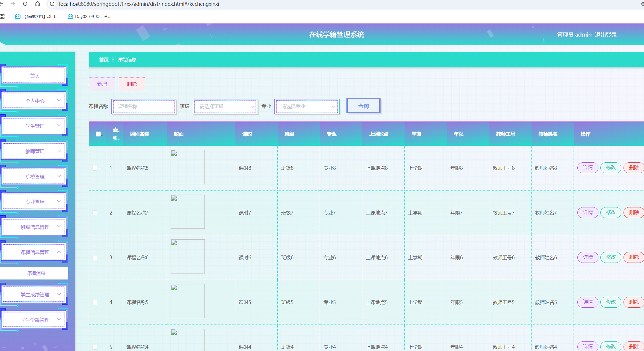Screen dimensions: 644x351
Task: Click the browser home icon
Action: point(37,4)
